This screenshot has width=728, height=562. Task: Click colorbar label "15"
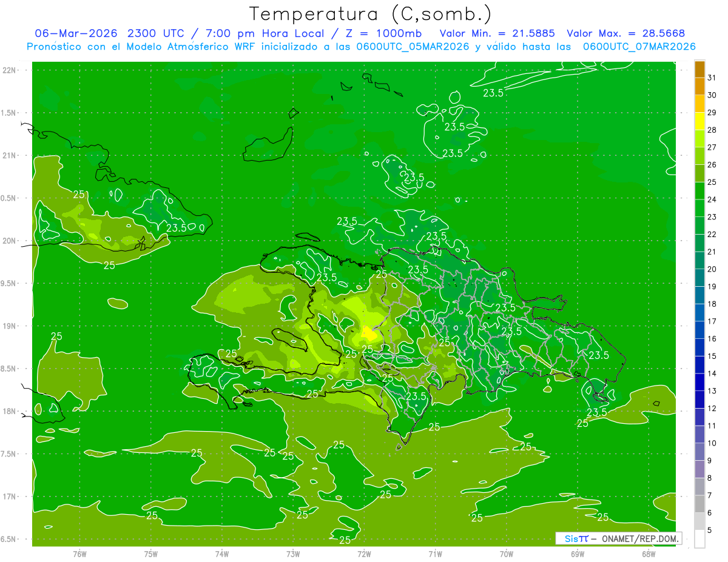712,356
